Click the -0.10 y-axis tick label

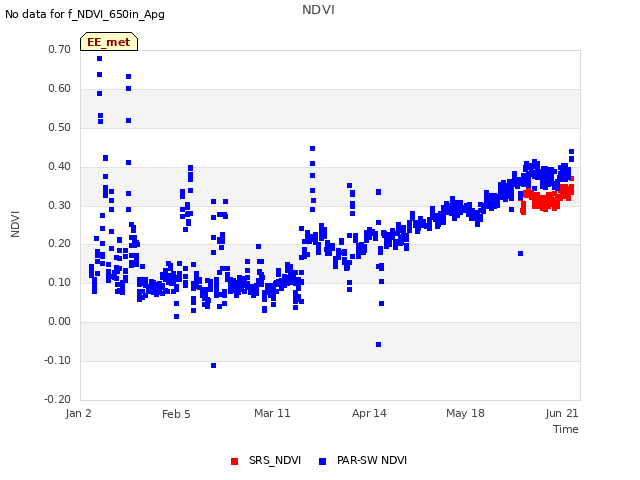pos(58,360)
